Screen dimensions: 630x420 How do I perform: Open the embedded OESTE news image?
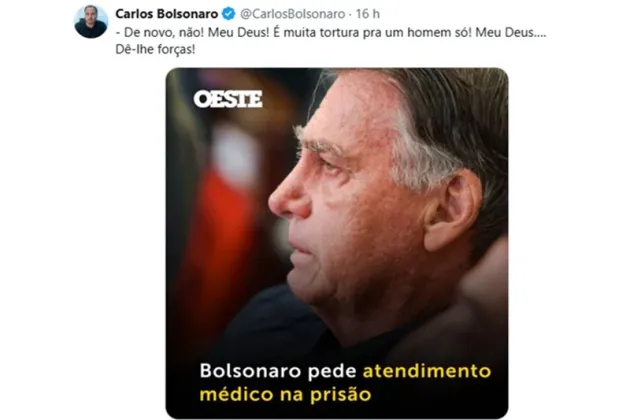337,243
